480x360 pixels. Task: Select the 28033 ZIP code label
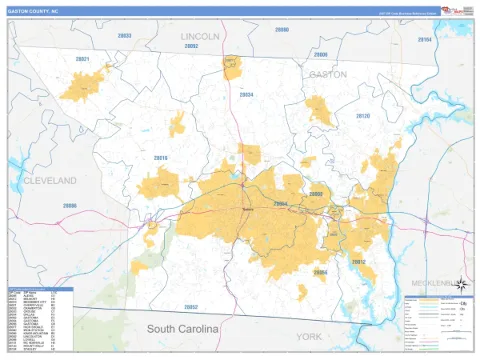coord(124,36)
